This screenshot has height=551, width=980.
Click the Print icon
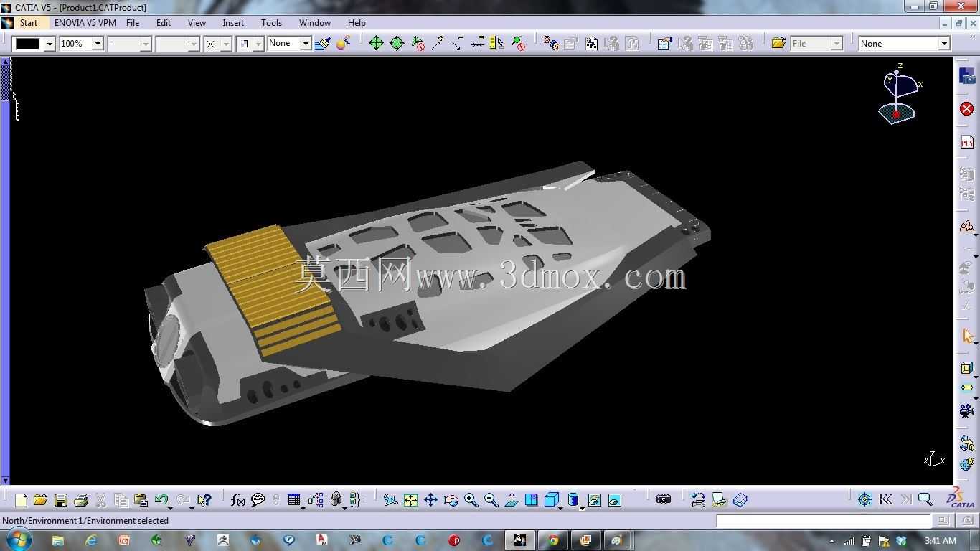[81, 500]
